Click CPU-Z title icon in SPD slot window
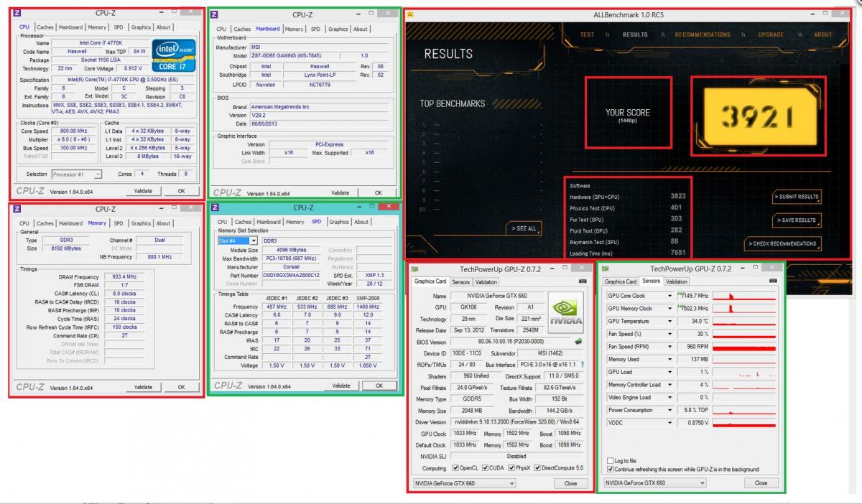This screenshot has width=862, height=504. point(216,207)
